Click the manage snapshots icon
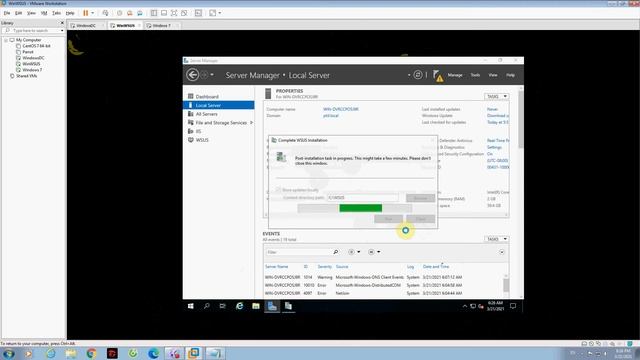 [140, 13]
